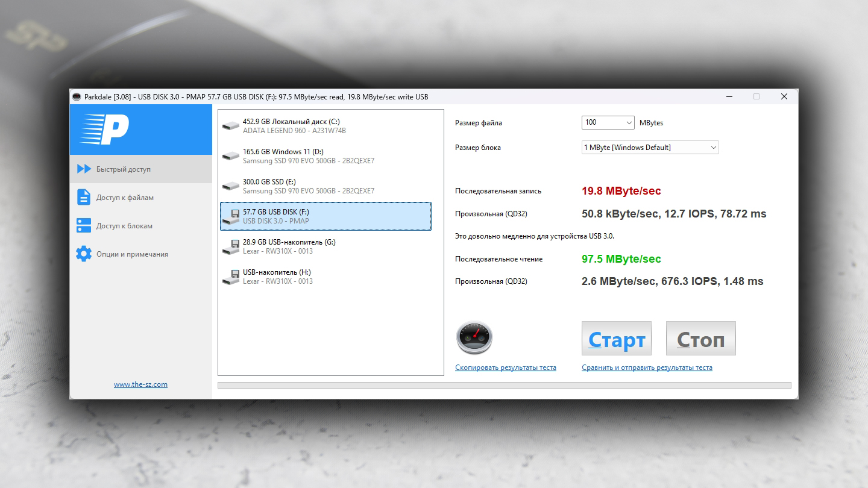Select 300.0 GB SSD (E:) text
Image resolution: width=868 pixels, height=488 pixels.
pos(269,182)
